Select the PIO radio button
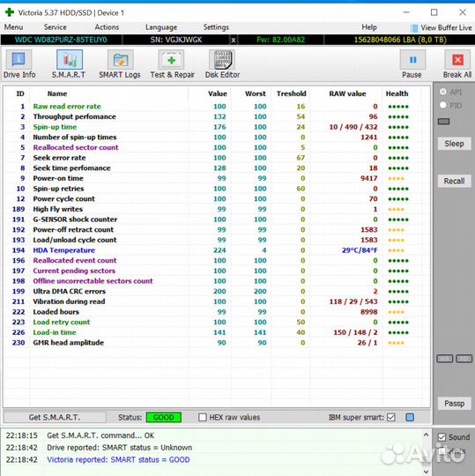475x476 pixels. [x=442, y=106]
